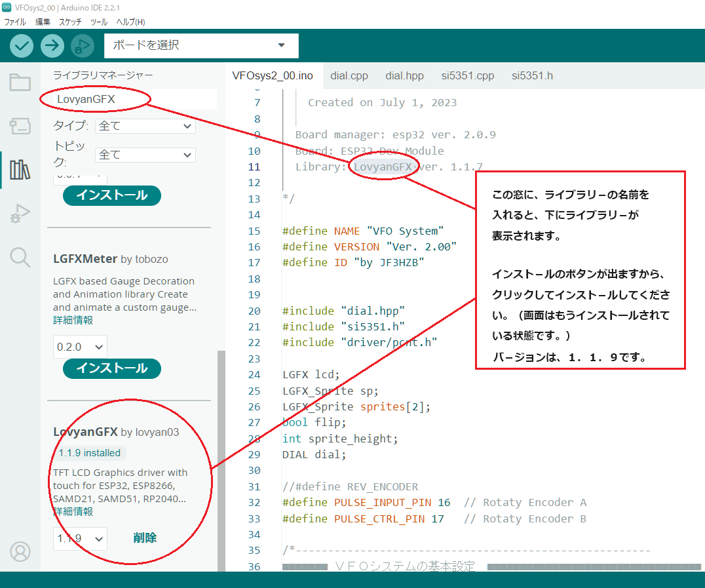This screenshot has height=588, width=705.
Task: Open the スケッチ menu
Action: pyautogui.click(x=70, y=22)
